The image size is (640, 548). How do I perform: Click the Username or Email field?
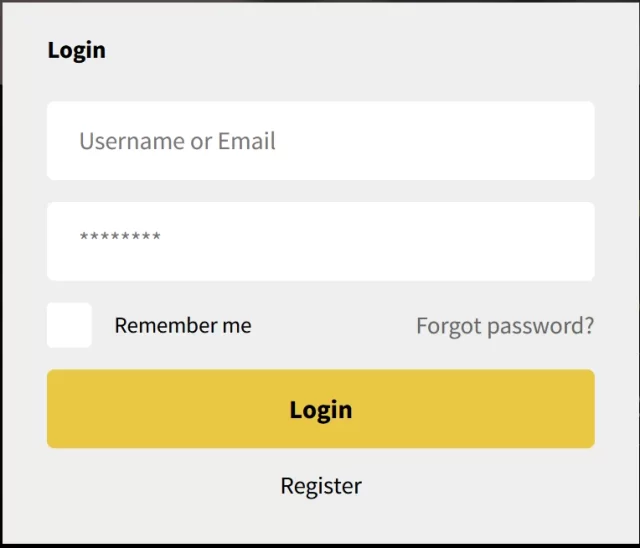click(320, 141)
